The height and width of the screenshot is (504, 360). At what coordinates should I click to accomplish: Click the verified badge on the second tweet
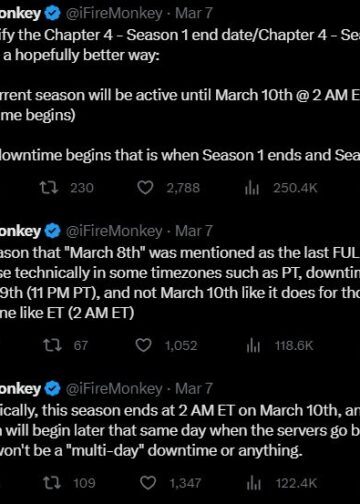click(52, 231)
